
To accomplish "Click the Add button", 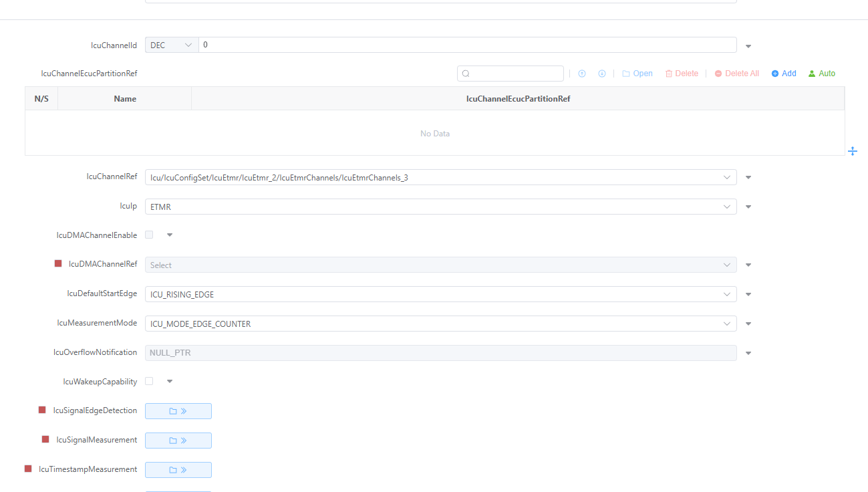I will [x=784, y=74].
